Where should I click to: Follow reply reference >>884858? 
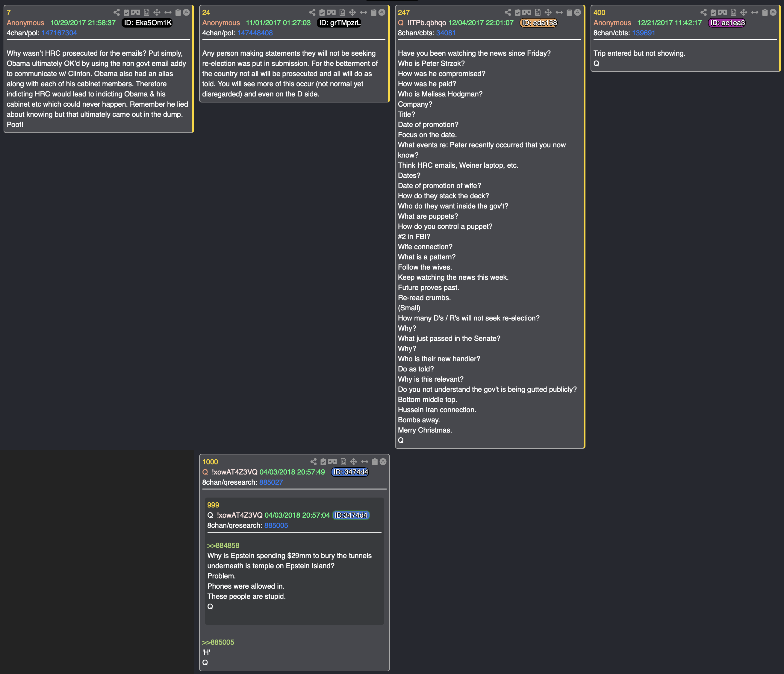pyautogui.click(x=223, y=545)
